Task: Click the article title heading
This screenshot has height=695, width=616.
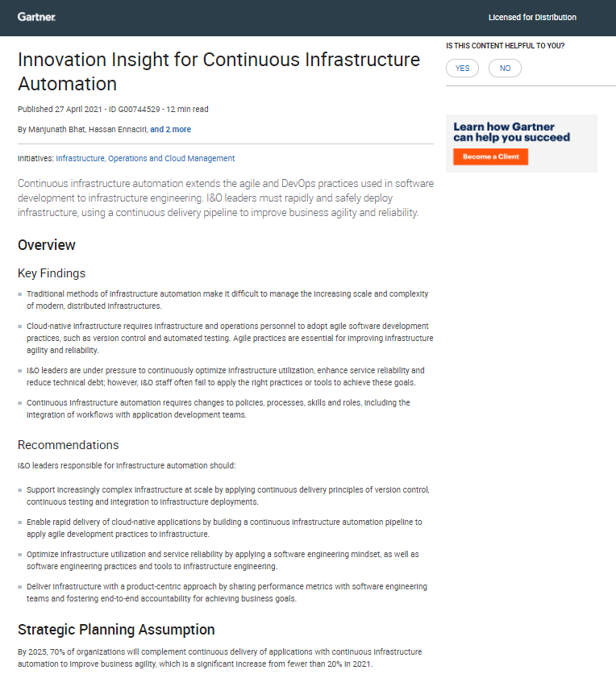Action: [219, 72]
